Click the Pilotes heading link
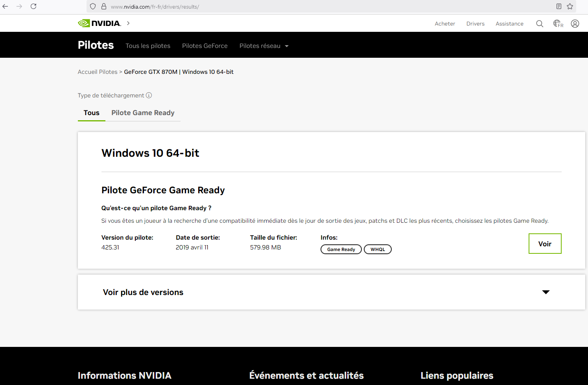 pyautogui.click(x=96, y=45)
